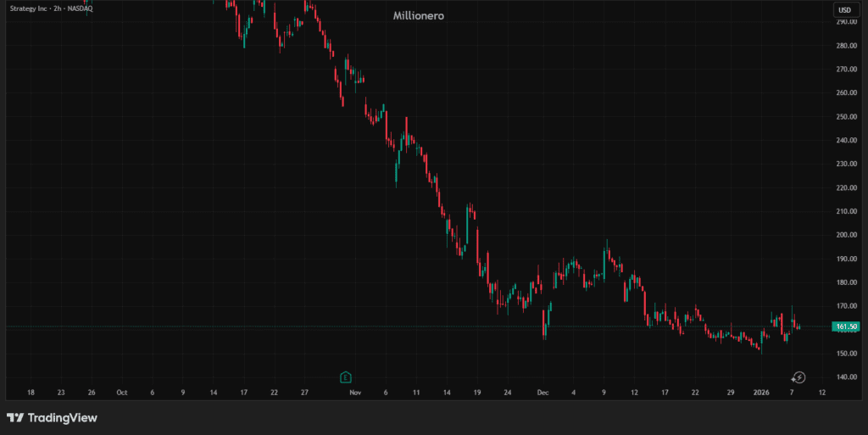Select the 'Oct' label on time axis
Screen dimensions: 868x435
pos(122,393)
